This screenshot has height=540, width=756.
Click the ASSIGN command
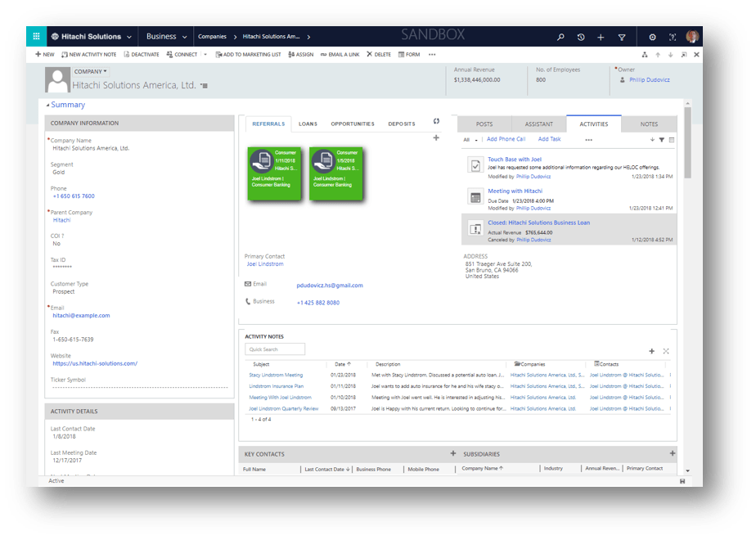click(301, 55)
